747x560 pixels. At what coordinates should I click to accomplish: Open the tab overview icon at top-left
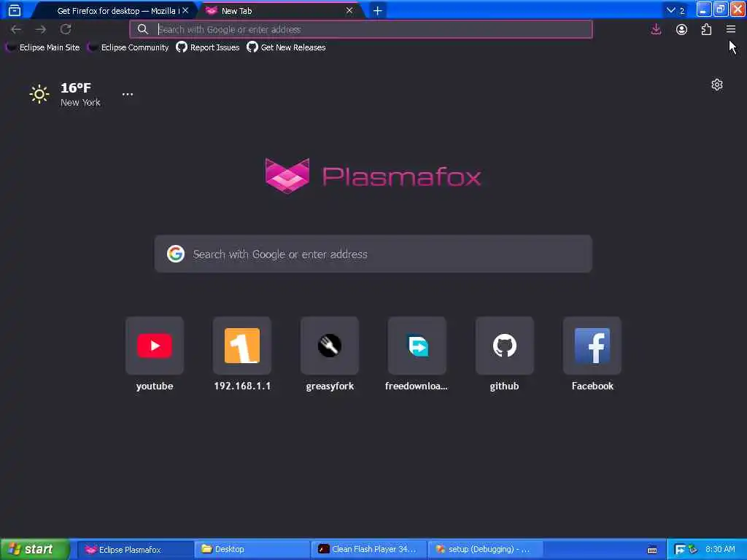point(15,10)
